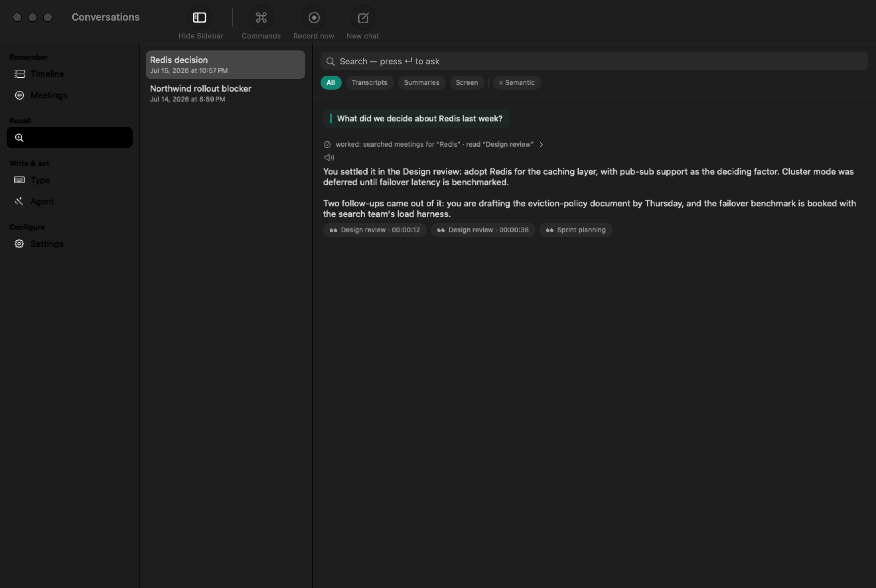876x588 pixels.
Task: Open the Agent section
Action: point(70,201)
